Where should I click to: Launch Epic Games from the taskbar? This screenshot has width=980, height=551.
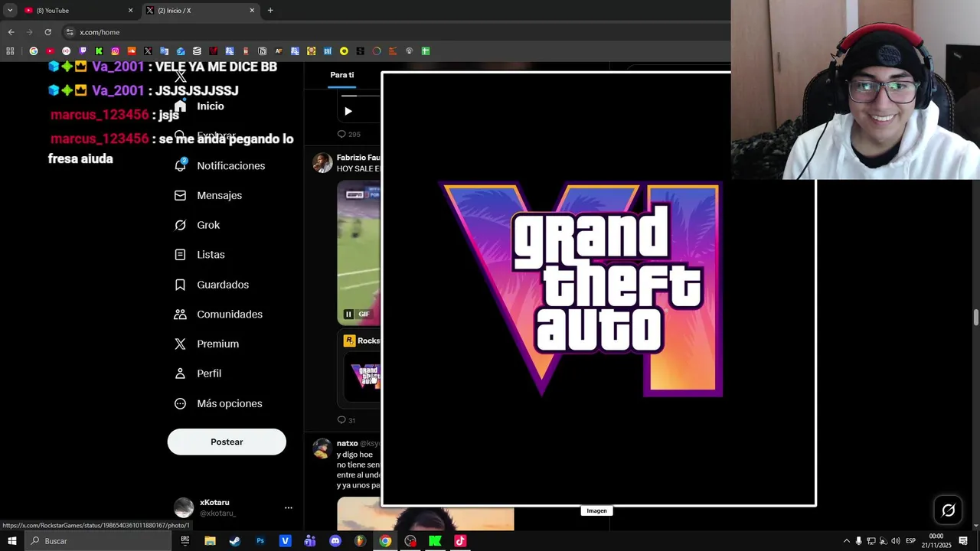pos(185,541)
